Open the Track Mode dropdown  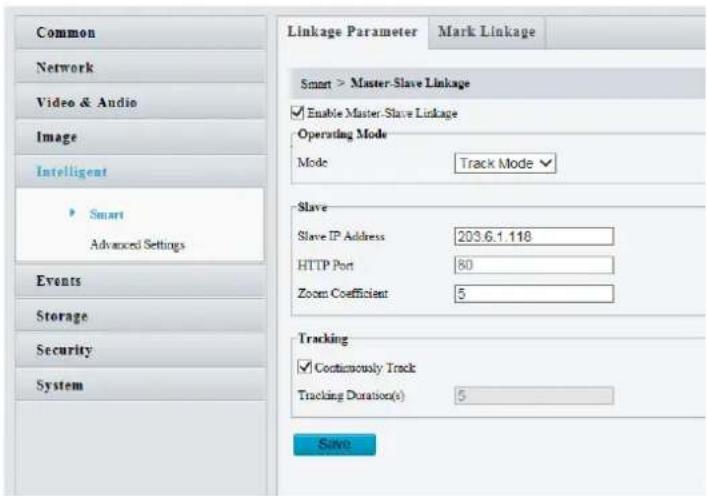pos(505,163)
